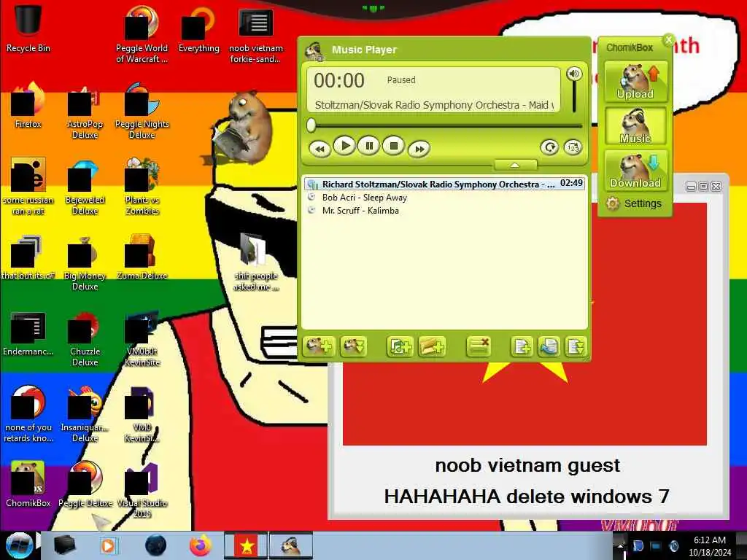Open Big Money Deluxe shortcut
The height and width of the screenshot is (560, 747).
click(x=85, y=262)
